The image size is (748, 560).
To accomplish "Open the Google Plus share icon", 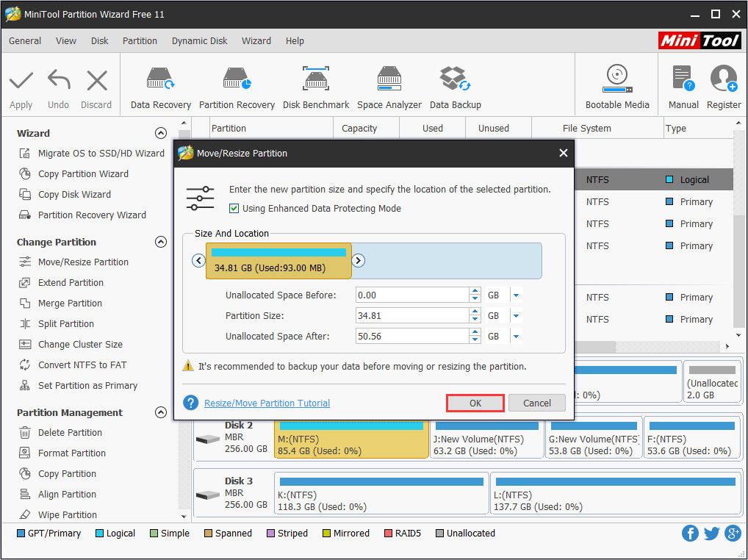I will click(733, 533).
